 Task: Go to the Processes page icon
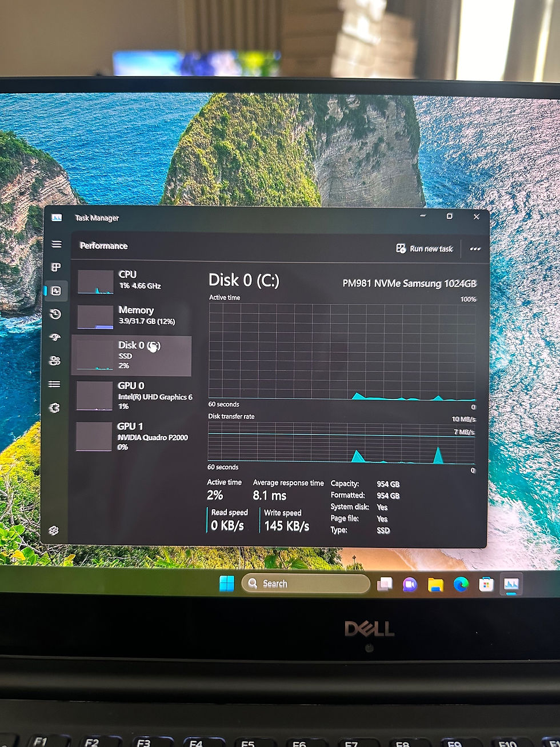point(56,267)
